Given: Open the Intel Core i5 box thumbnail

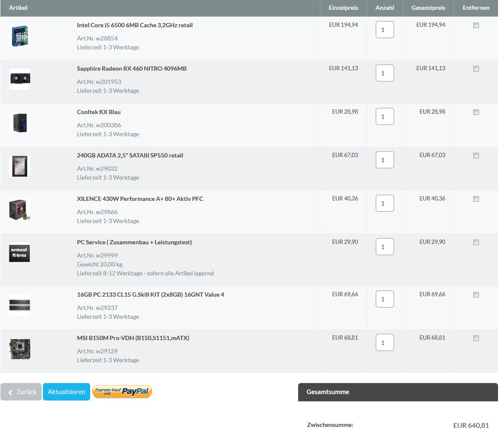Looking at the screenshot, I should (x=20, y=36).
